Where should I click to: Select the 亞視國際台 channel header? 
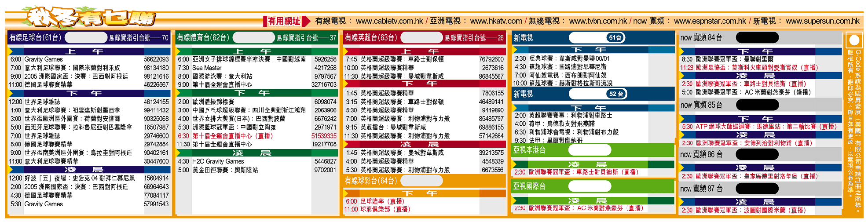tap(529, 186)
